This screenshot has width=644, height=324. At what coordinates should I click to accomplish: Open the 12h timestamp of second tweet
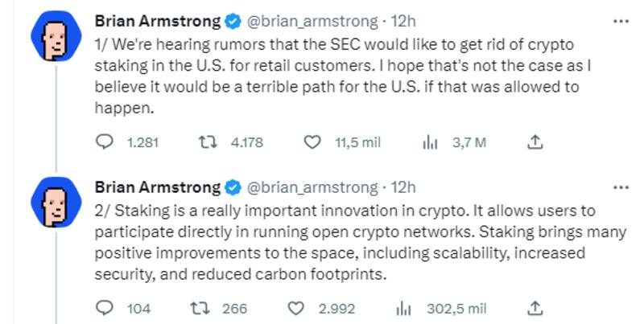[402, 187]
